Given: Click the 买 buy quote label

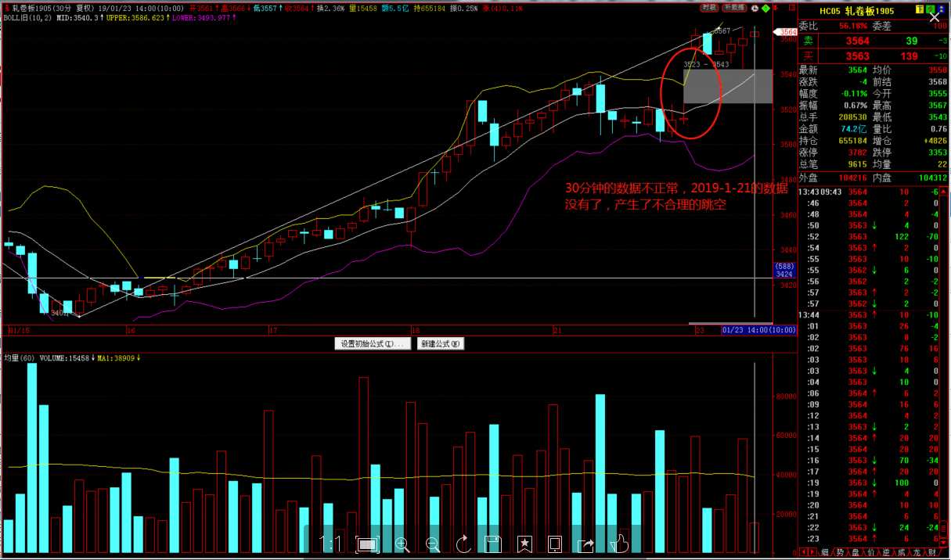Looking at the screenshot, I should click(809, 56).
